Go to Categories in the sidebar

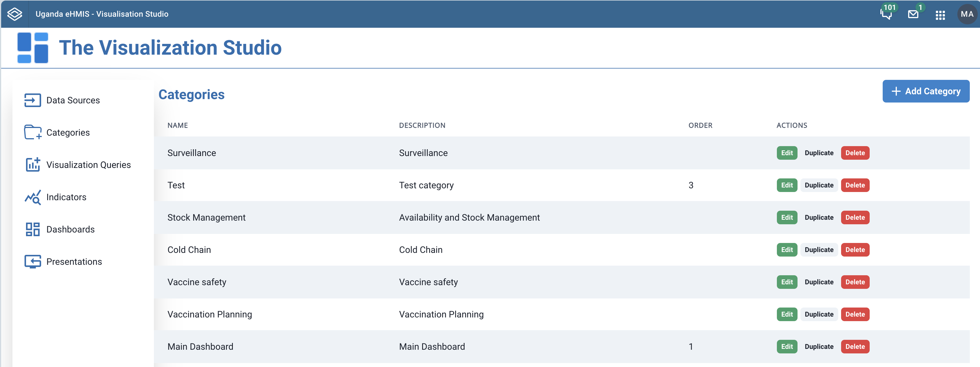pyautogui.click(x=68, y=133)
